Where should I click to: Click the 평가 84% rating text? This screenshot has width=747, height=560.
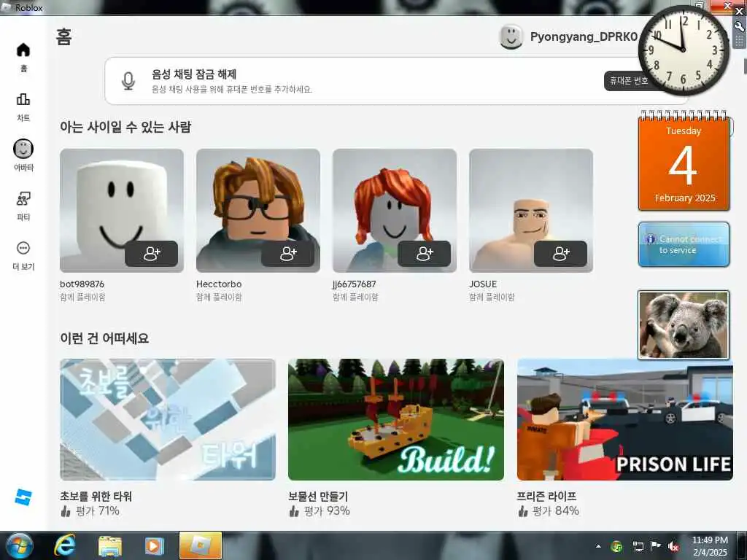(x=555, y=511)
